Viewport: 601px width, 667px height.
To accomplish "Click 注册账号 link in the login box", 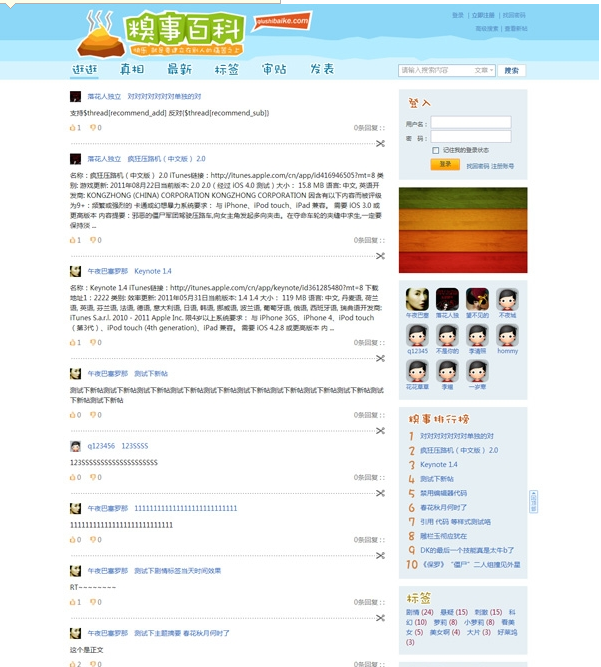I will point(502,166).
